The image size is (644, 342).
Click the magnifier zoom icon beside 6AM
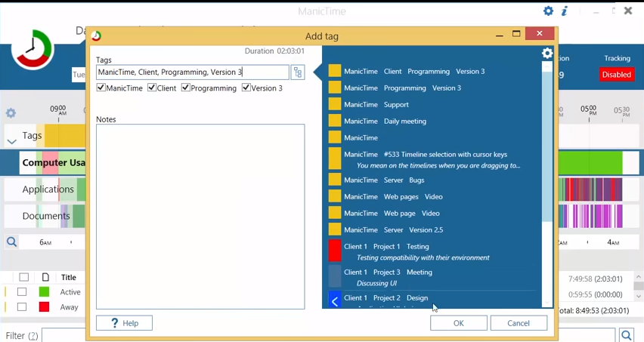coord(11,242)
